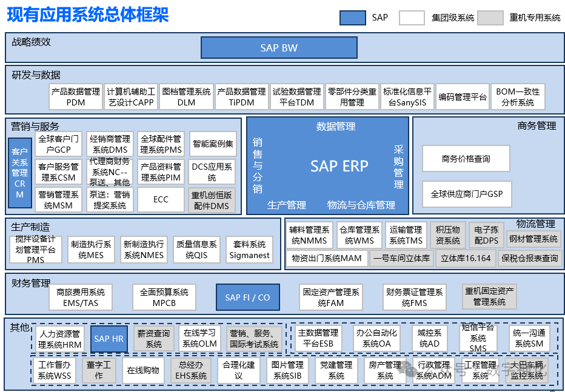The image size is (565, 392).
Task: Click 试验数据管理平台TDM box
Action: [297, 97]
